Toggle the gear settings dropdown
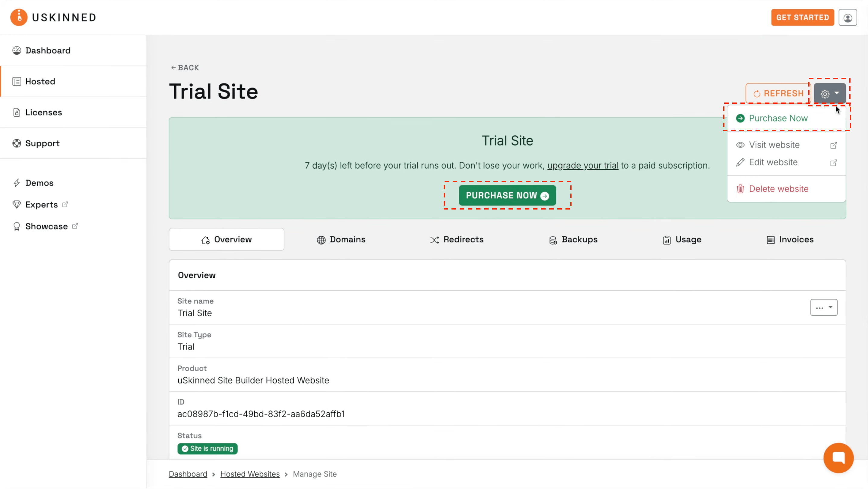The height and width of the screenshot is (489, 868). point(829,93)
